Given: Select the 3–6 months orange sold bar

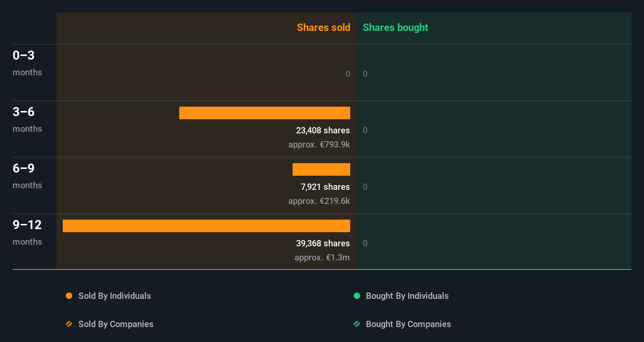Looking at the screenshot, I should [265, 113].
